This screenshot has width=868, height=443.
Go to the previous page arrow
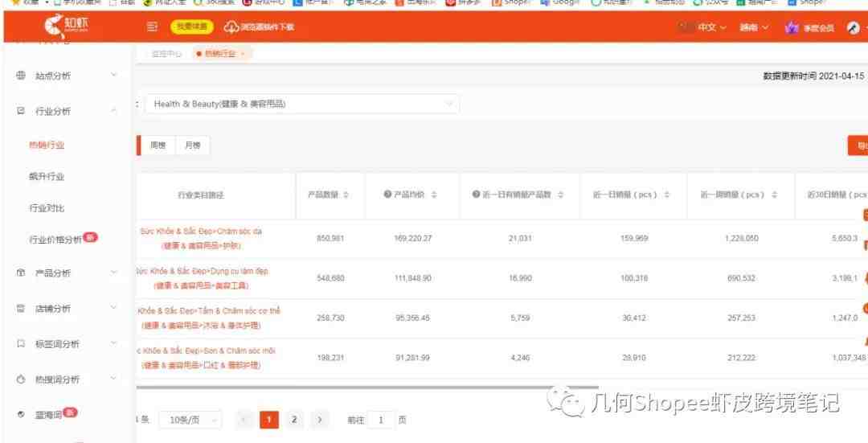pos(244,420)
